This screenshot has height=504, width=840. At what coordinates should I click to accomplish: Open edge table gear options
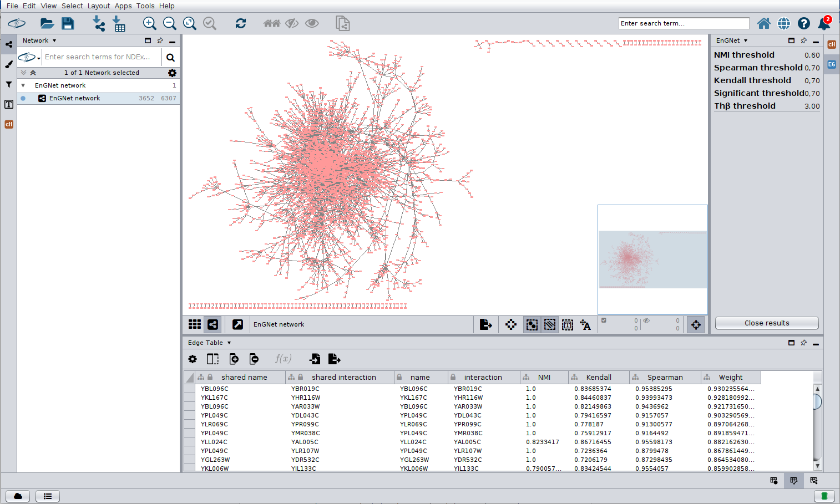click(x=193, y=359)
